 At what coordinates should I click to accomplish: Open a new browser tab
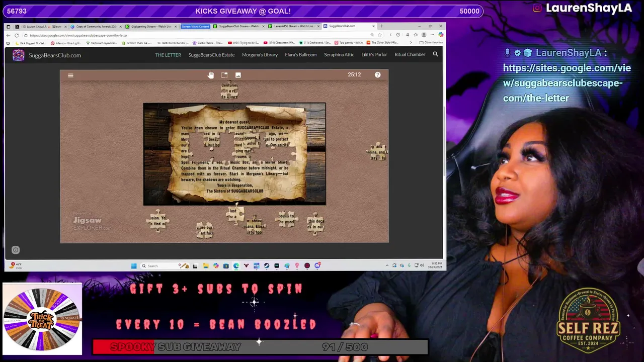(381, 26)
